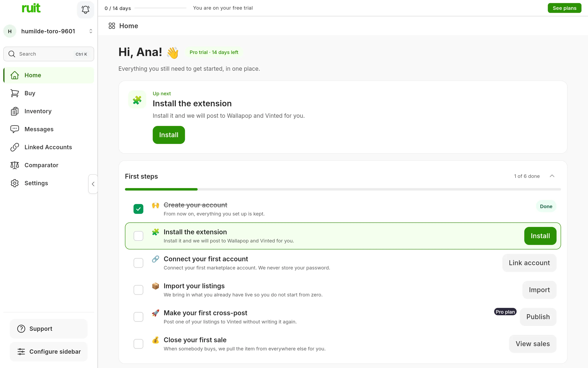
Task: Click the 'Ctrl K' shortcut hint
Action: pos(81,54)
